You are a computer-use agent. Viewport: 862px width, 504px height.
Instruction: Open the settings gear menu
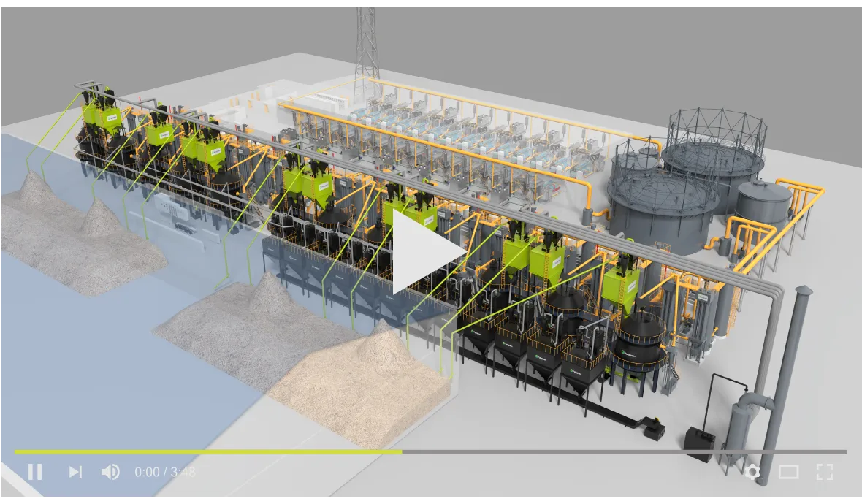pos(752,472)
